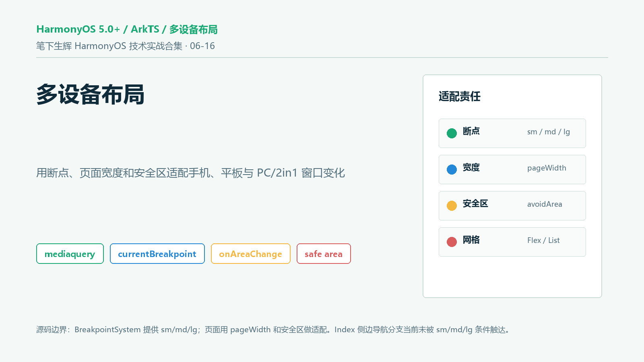The width and height of the screenshot is (644, 362).
Task: Click the green dot beside 断点
Action: click(x=452, y=133)
